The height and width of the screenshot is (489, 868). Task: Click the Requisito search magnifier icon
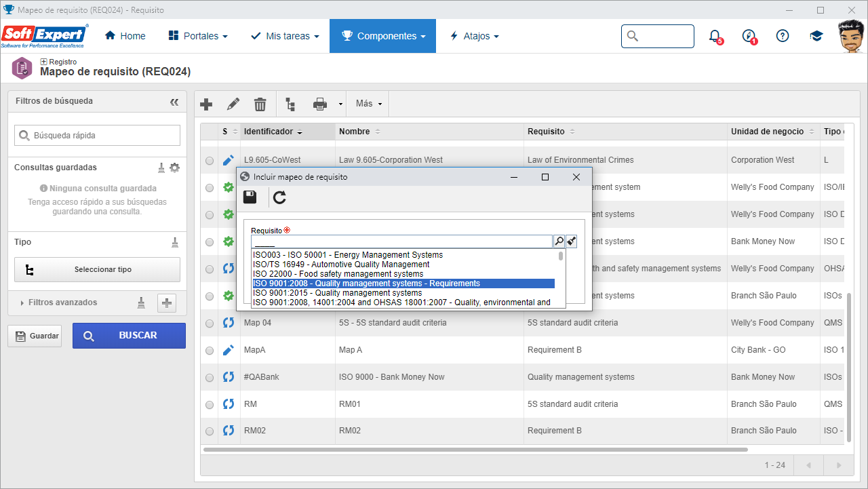[559, 241]
